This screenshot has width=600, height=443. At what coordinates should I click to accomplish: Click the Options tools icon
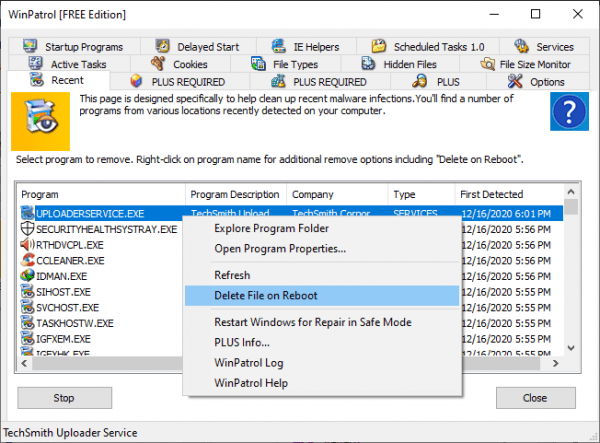[x=515, y=81]
